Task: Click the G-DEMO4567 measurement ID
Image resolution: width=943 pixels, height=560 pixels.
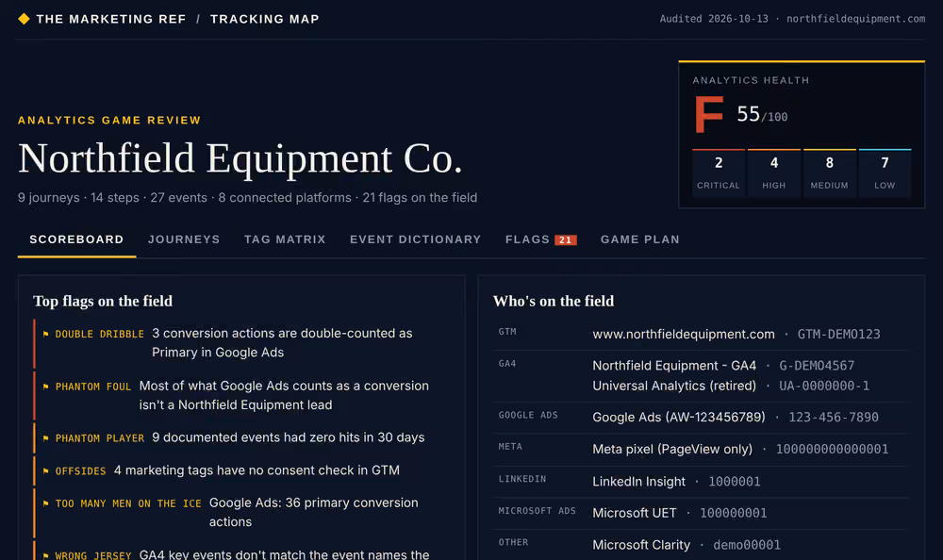Action: (817, 366)
